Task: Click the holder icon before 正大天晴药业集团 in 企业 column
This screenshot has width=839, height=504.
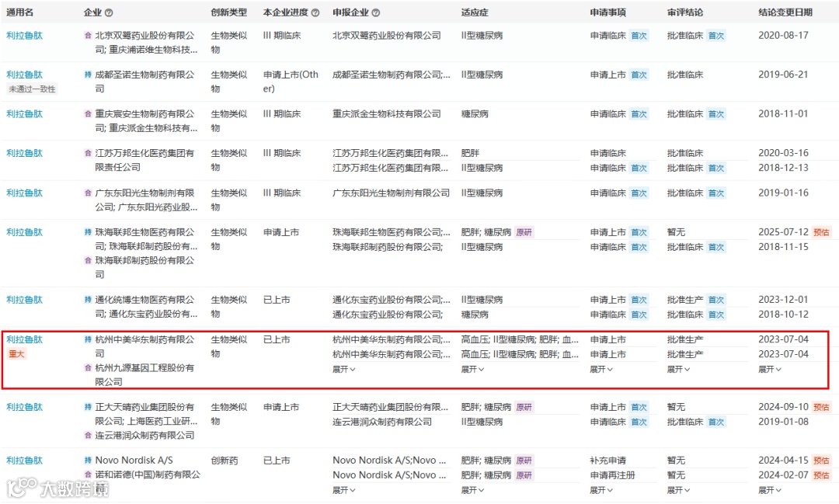Action: click(x=88, y=407)
